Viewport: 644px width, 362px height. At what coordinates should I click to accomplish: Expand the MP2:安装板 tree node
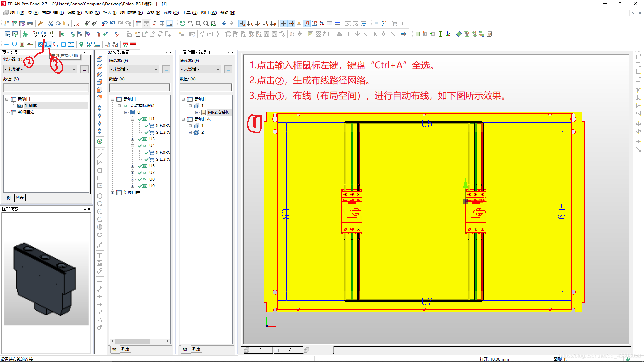197,112
